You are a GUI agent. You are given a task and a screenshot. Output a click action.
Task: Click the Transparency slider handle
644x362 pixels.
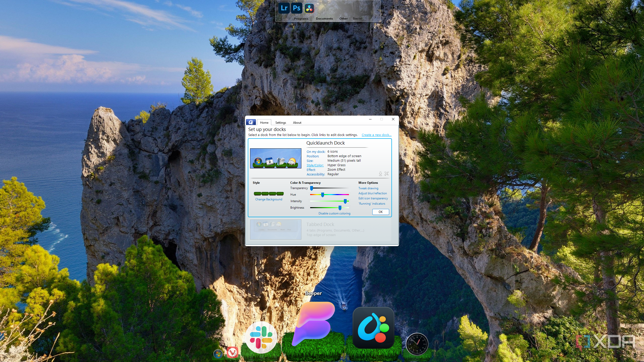click(311, 188)
